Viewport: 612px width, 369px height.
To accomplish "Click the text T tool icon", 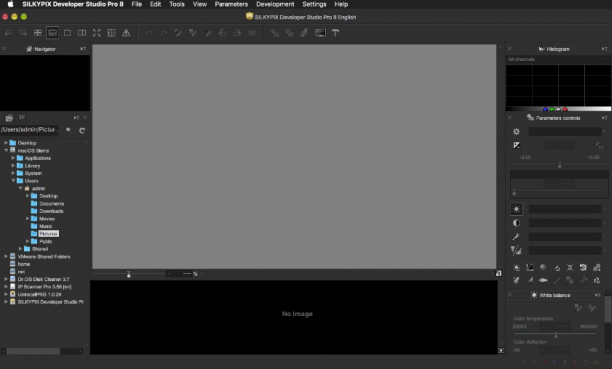I will pos(335,33).
